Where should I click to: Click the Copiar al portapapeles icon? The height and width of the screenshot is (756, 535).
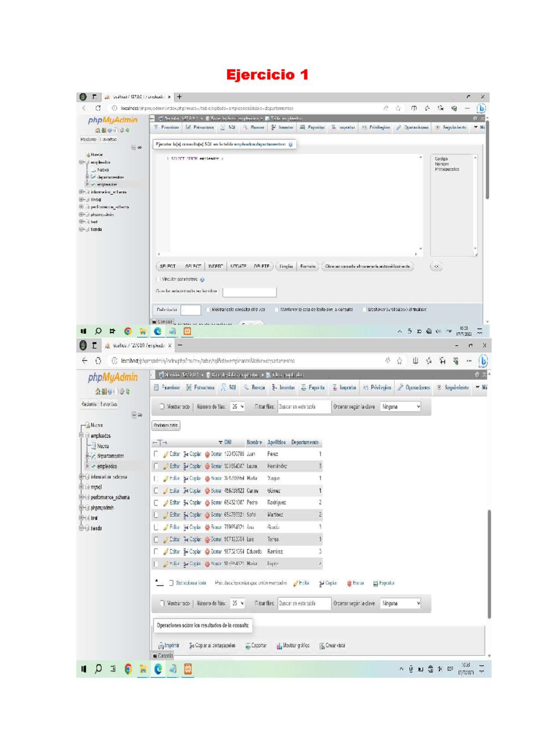click(x=192, y=645)
